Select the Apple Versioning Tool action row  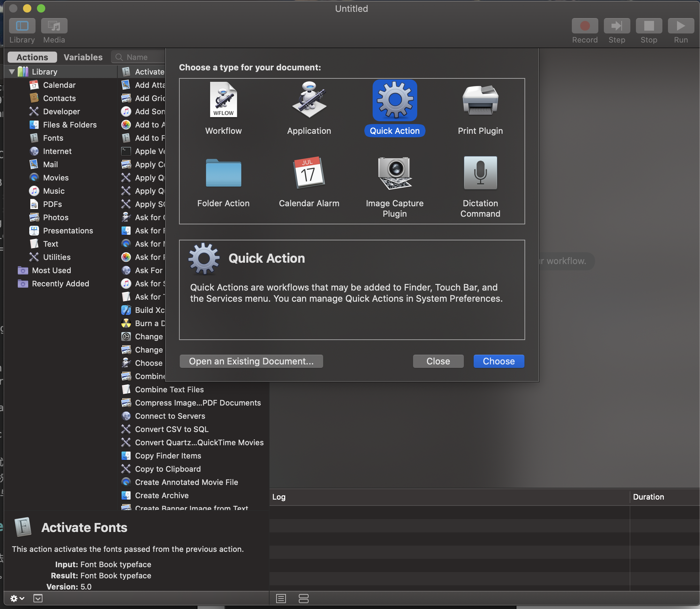[142, 151]
